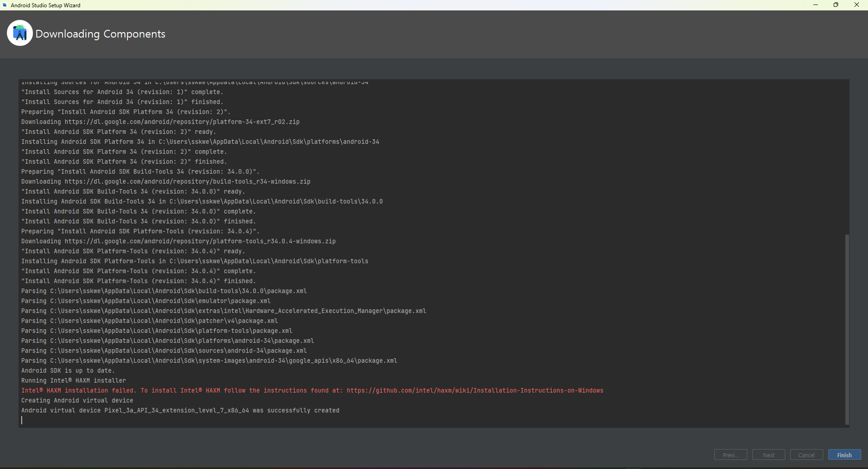Click the platform-tools_r34.0.4-windows.zip download line
The height and width of the screenshot is (469, 868).
[179, 241]
